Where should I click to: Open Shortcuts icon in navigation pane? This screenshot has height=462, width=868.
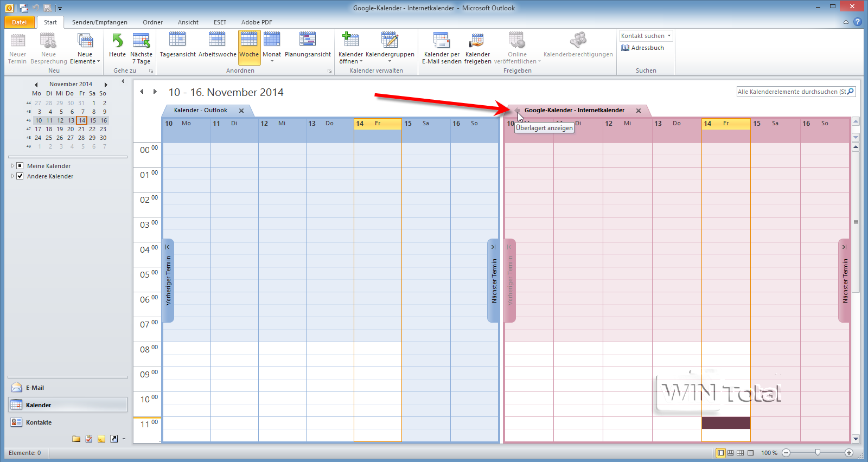[x=114, y=439]
